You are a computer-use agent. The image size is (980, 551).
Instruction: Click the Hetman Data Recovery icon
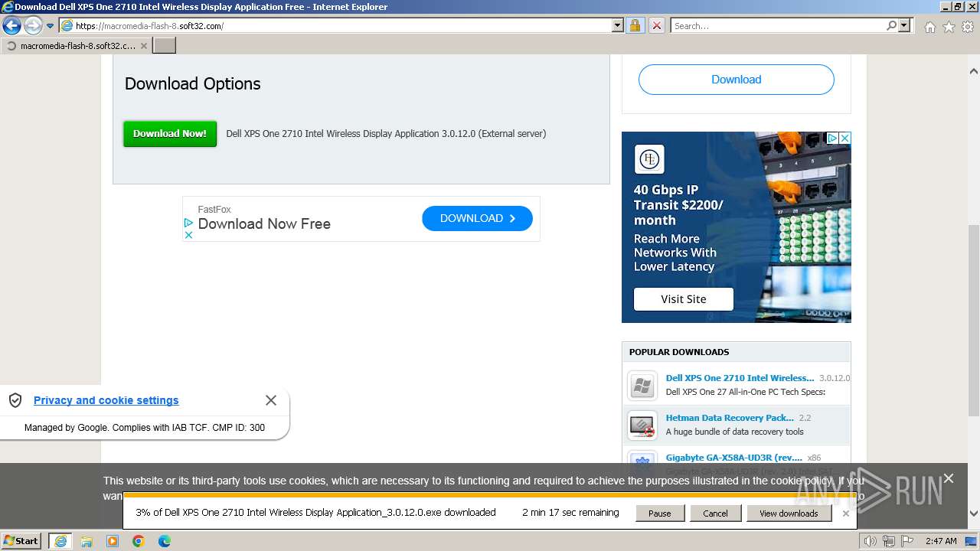642,425
